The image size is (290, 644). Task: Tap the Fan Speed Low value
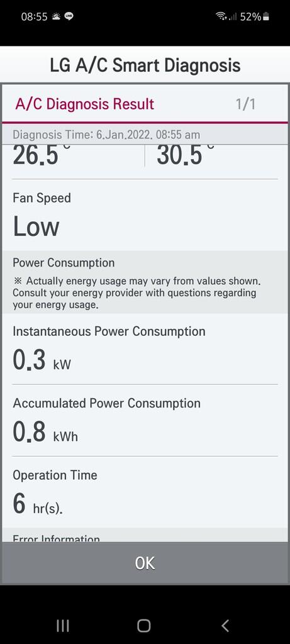[x=36, y=226]
